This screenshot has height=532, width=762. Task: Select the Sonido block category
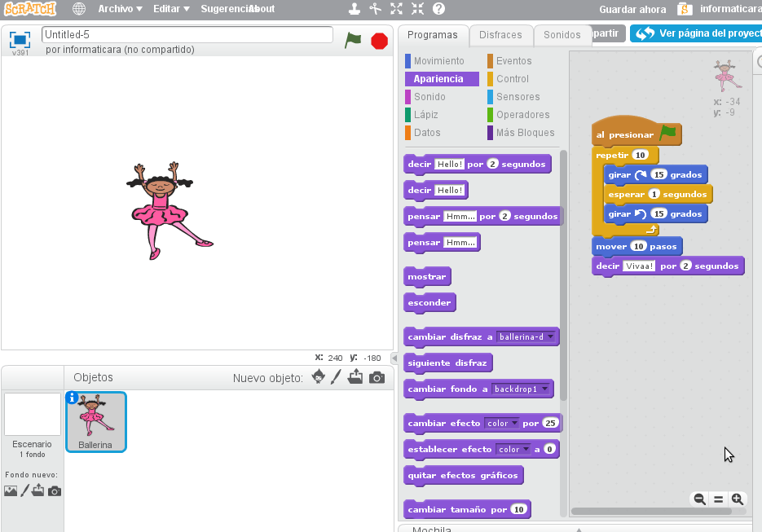click(429, 96)
